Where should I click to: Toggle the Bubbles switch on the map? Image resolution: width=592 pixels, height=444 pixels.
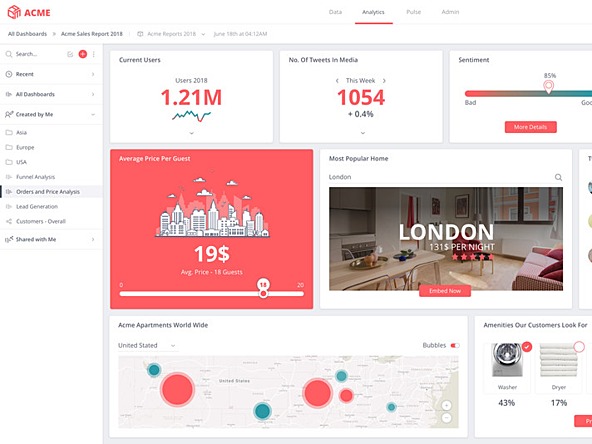tap(455, 345)
